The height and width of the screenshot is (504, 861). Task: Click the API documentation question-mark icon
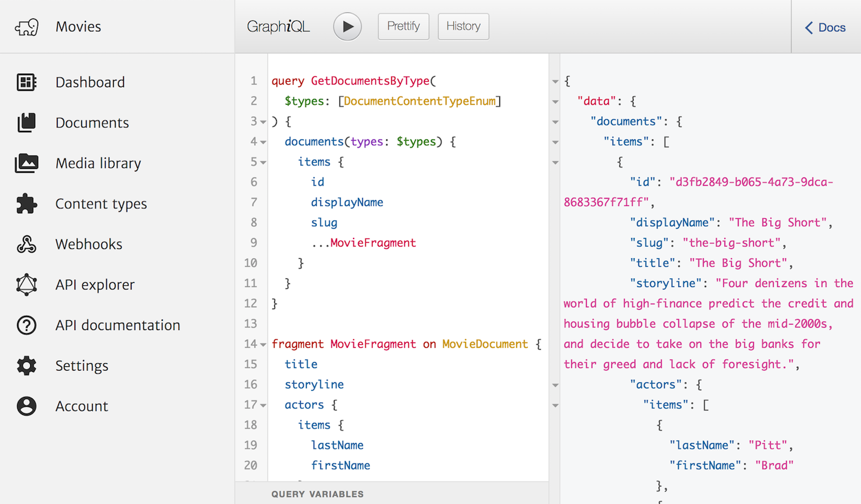coord(26,325)
